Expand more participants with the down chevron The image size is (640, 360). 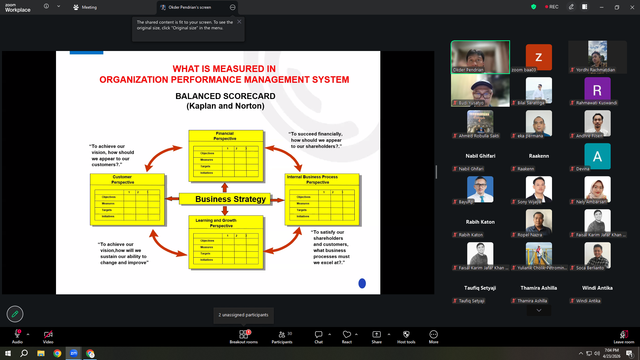(x=539, y=311)
